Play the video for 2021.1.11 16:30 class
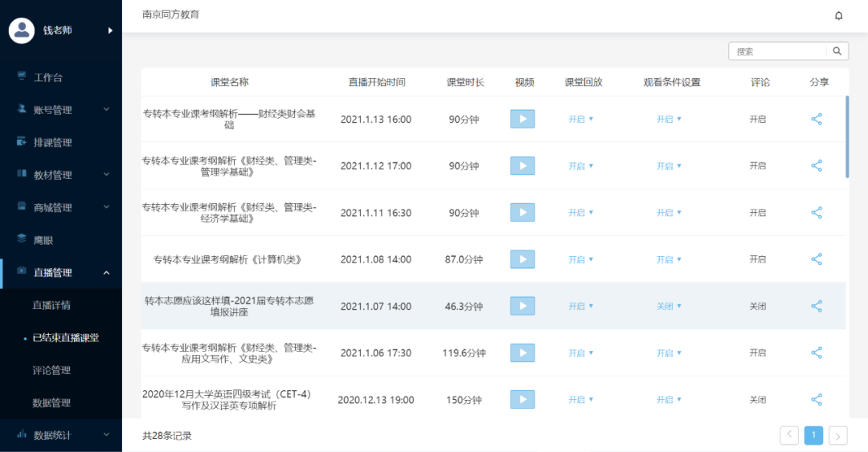 pos(522,213)
